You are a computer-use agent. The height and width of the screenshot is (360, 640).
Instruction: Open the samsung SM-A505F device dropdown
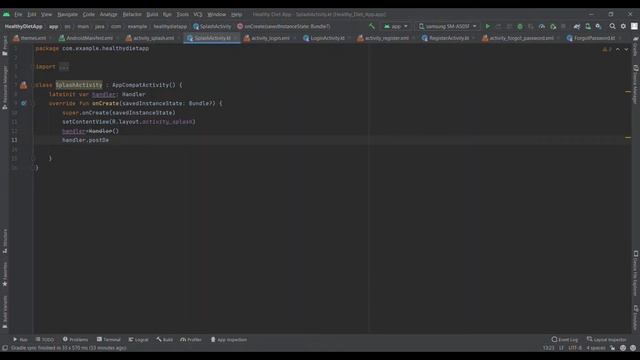point(447,26)
